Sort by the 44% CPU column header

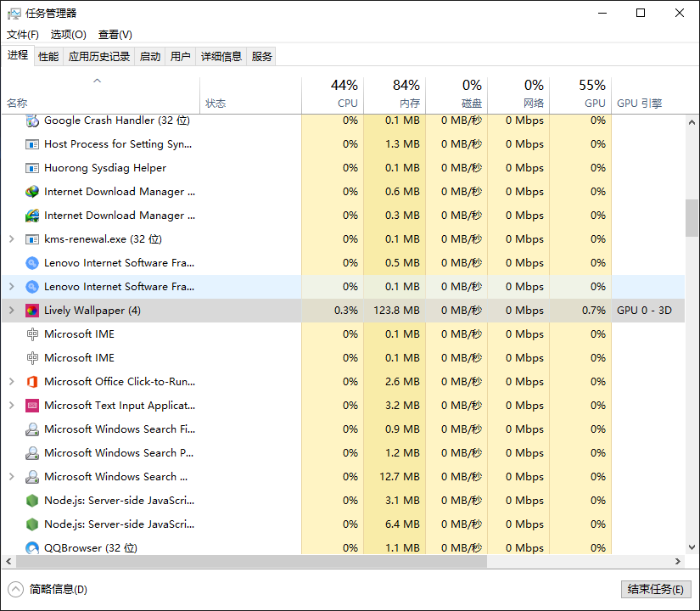(x=333, y=95)
